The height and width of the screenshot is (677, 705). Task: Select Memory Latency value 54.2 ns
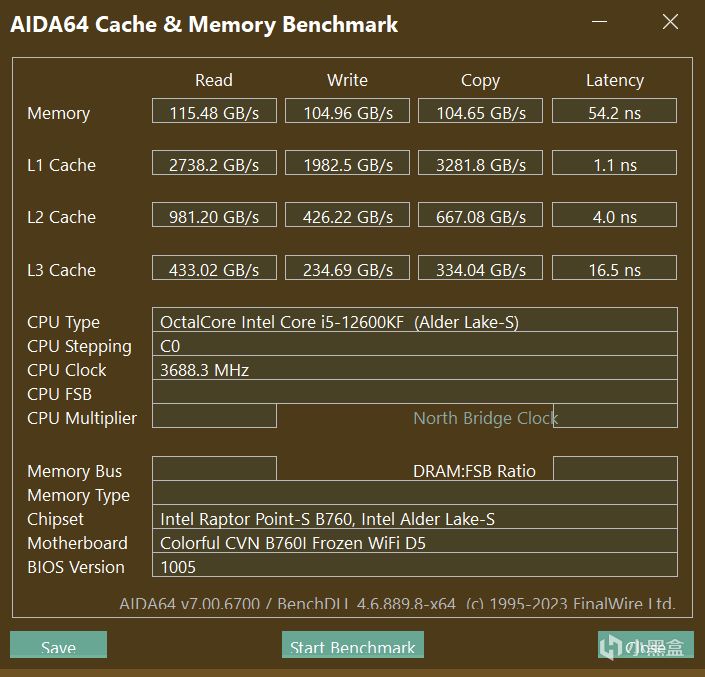point(614,111)
